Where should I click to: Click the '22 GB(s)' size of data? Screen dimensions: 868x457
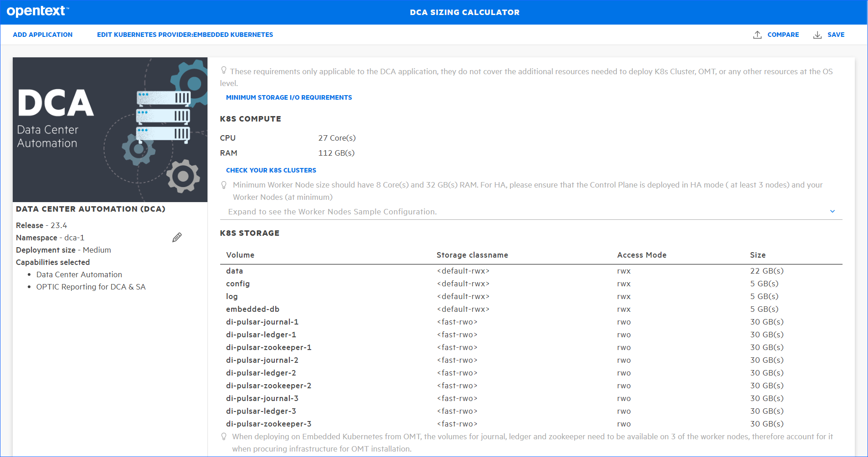tap(767, 271)
